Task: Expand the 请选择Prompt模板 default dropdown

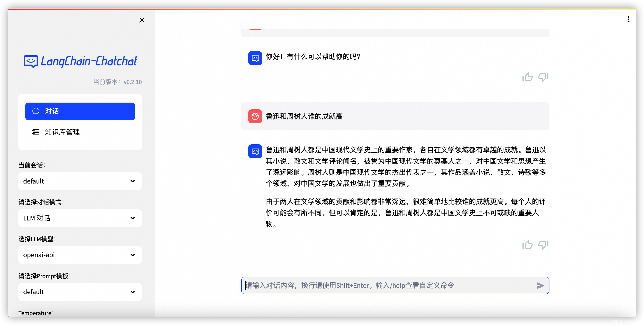Action: [80, 292]
